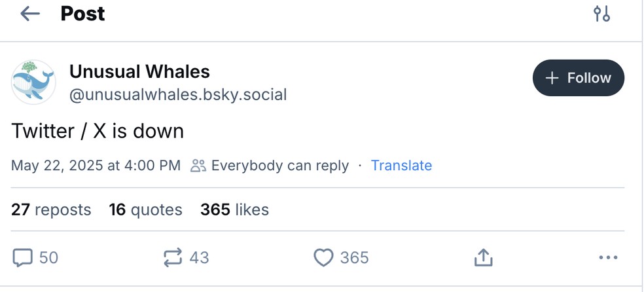
Task: Go back using the left arrow
Action: coord(30,14)
